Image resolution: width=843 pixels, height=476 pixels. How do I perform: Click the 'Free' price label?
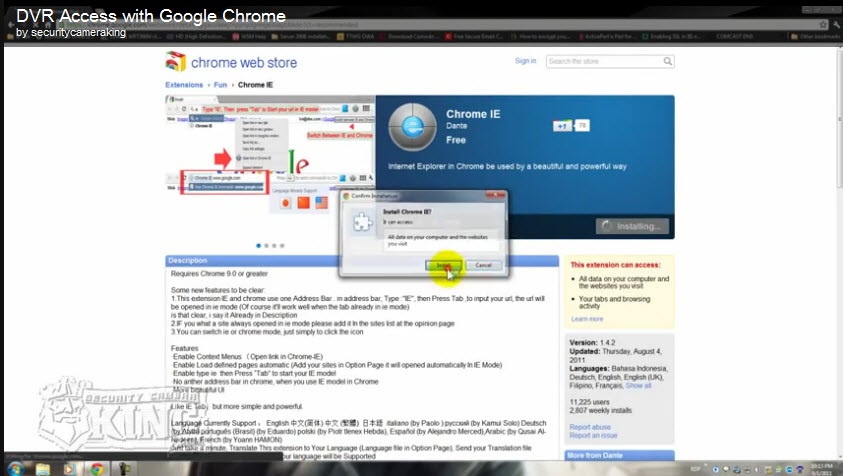[x=455, y=140]
